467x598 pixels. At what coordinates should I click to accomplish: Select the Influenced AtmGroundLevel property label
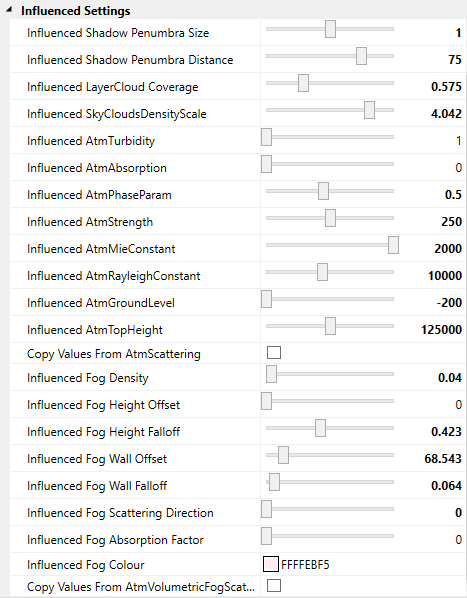click(x=101, y=303)
